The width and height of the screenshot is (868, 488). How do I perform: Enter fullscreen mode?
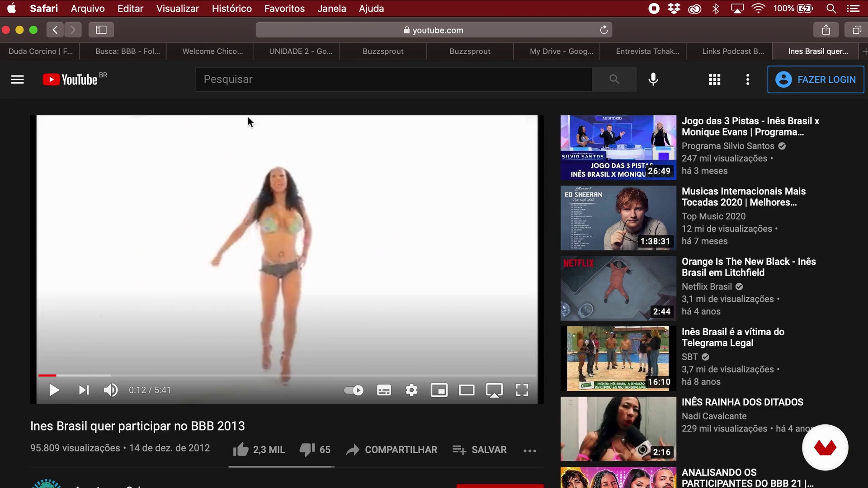522,390
